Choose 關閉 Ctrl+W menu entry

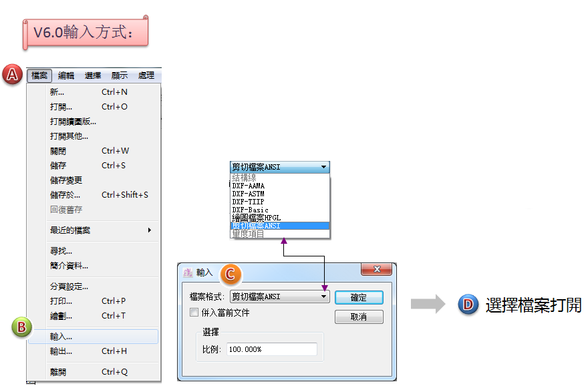point(94,151)
